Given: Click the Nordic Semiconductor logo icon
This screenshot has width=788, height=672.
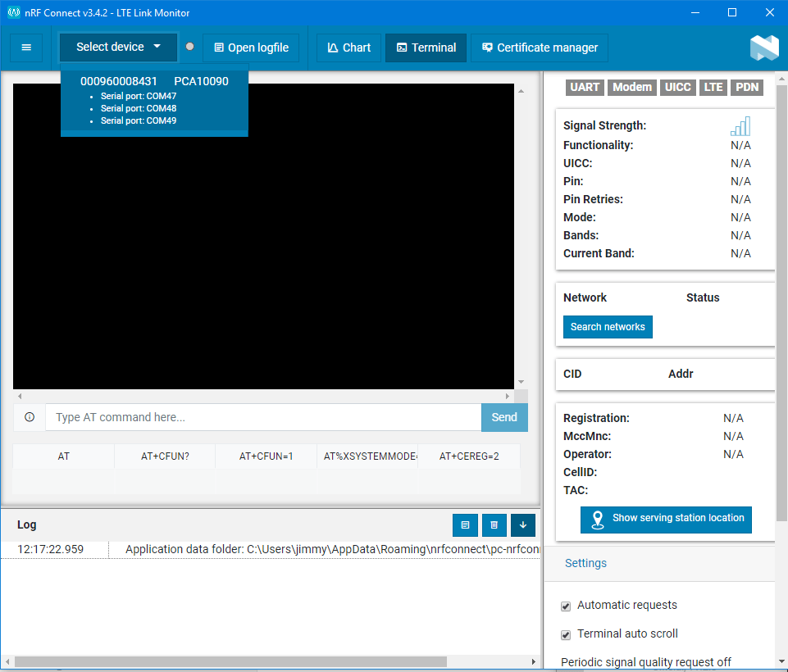Looking at the screenshot, I should point(763,48).
